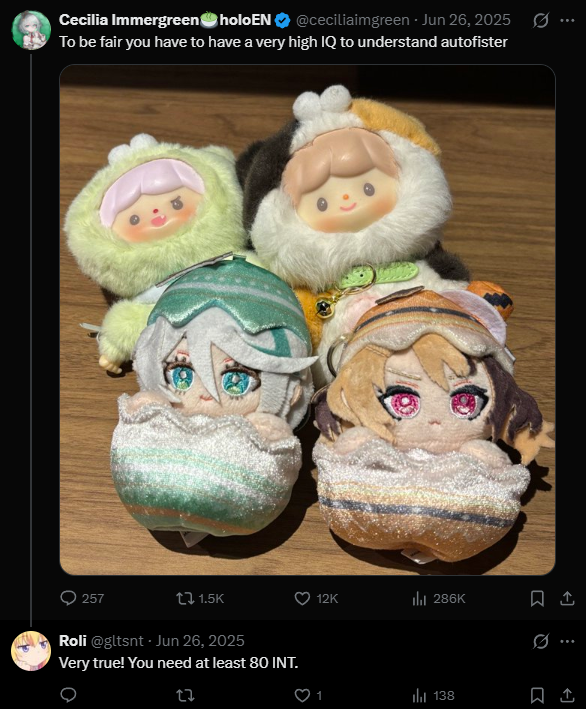Like Roli's reply

coord(308,695)
